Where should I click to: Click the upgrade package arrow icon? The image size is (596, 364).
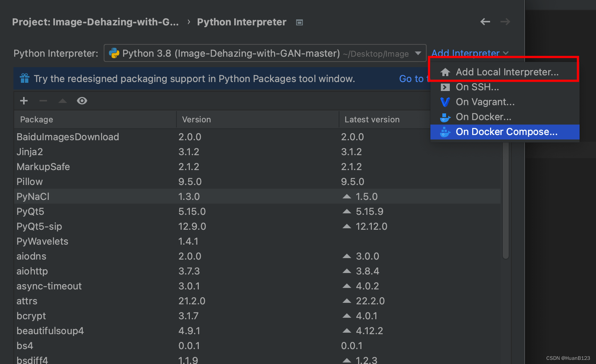(63, 101)
